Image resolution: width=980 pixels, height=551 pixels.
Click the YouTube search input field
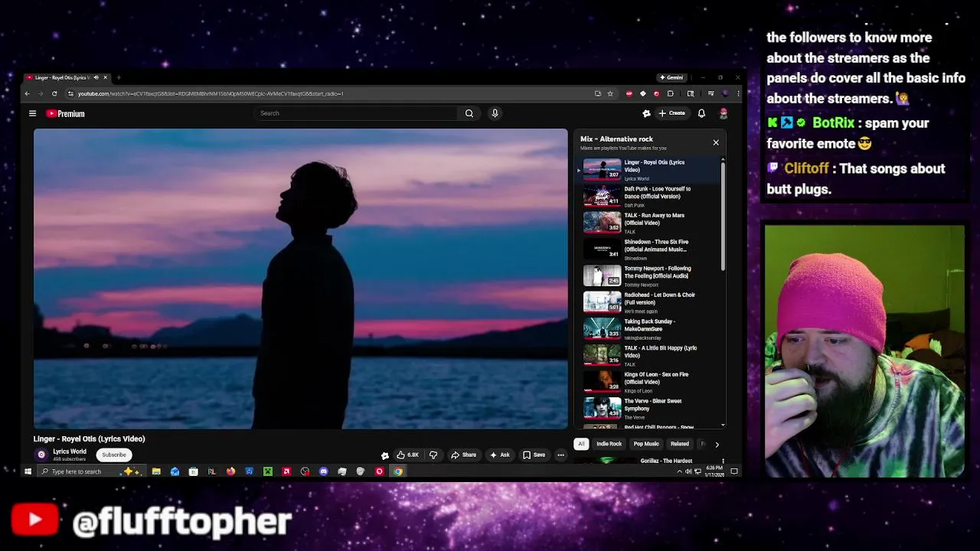click(x=357, y=113)
